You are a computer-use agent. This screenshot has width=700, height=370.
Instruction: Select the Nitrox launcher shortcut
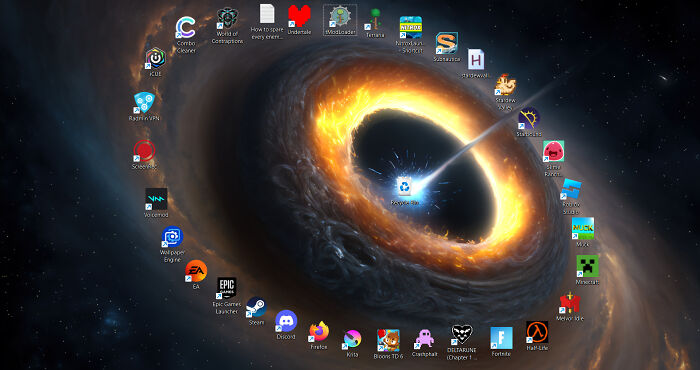tap(411, 27)
